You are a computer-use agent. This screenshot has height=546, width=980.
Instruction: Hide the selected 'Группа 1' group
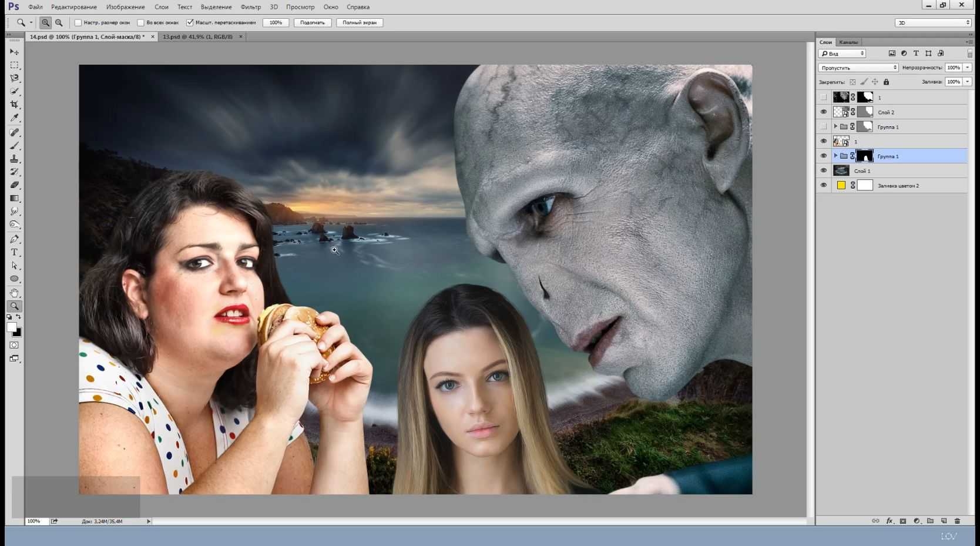click(x=823, y=156)
